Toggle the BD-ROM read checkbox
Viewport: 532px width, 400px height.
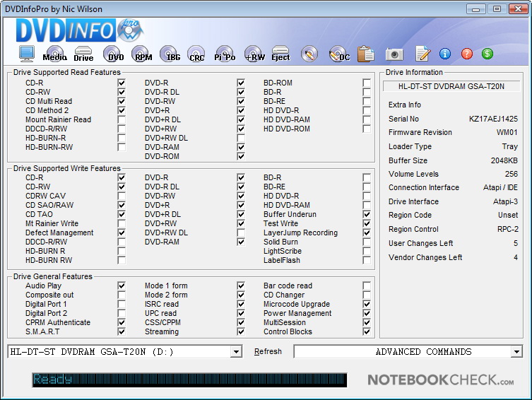[367, 83]
